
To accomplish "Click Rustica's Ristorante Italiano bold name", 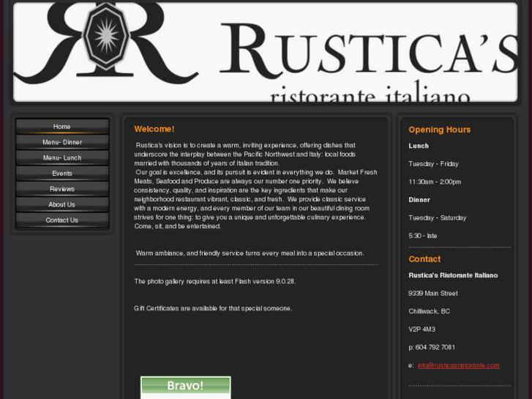I will [x=453, y=275].
